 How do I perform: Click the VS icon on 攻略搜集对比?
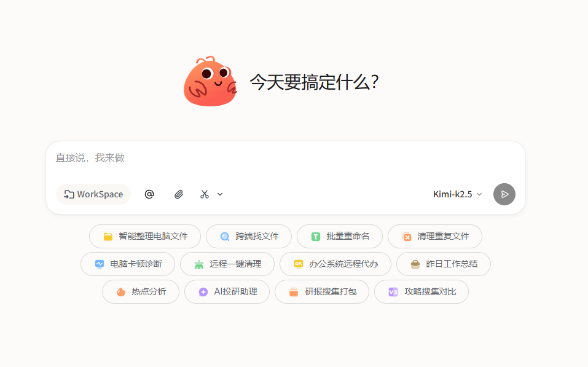393,291
